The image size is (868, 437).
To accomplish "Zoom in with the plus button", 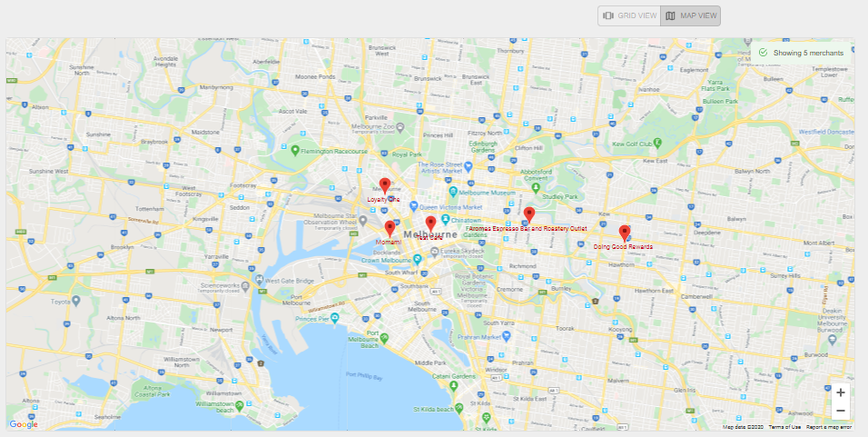I will click(x=841, y=392).
